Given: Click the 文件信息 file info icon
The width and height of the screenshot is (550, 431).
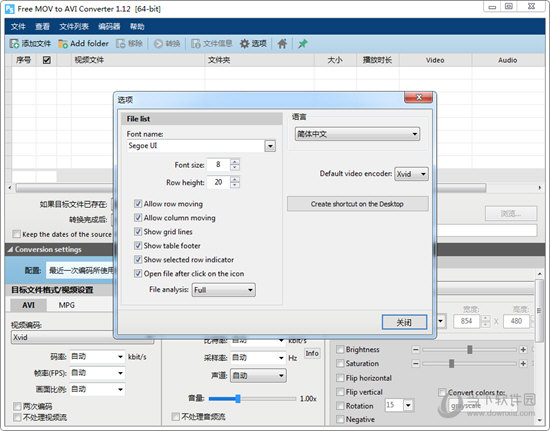Looking at the screenshot, I should (x=195, y=44).
